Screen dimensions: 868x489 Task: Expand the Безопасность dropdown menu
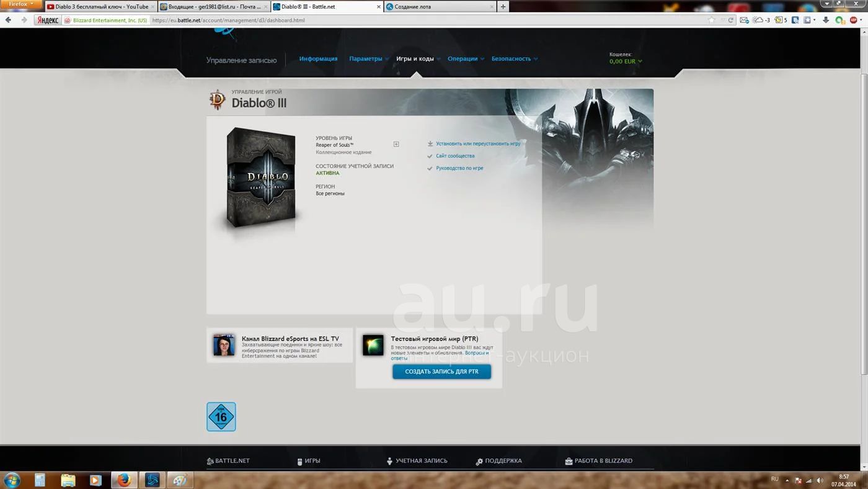coord(515,59)
